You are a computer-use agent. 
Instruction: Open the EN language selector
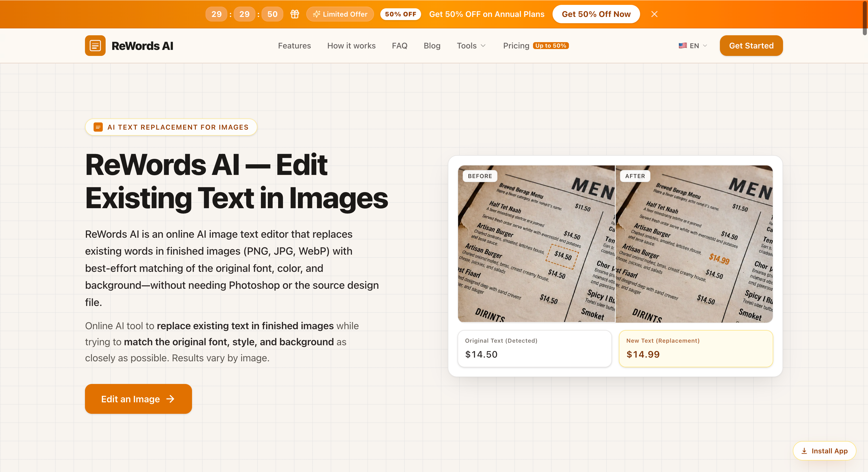tap(693, 45)
